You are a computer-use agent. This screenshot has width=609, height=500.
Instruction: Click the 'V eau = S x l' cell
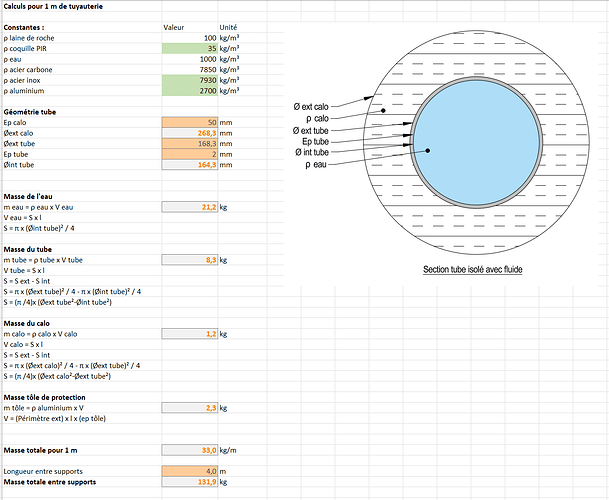click(22, 218)
